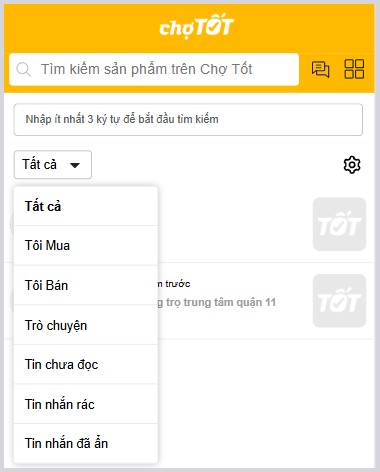Open chat settings gear icon
This screenshot has width=380, height=472.
click(x=352, y=165)
